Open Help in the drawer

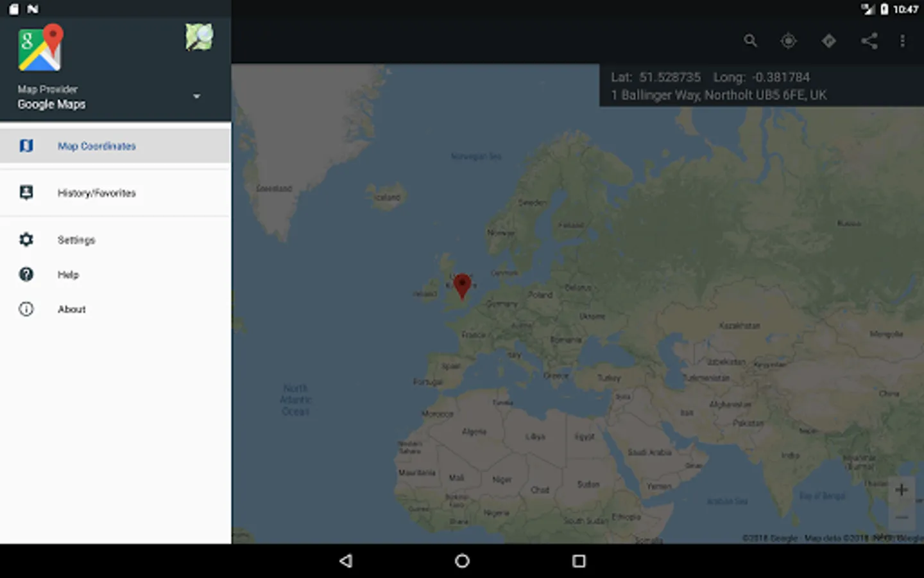click(x=116, y=274)
